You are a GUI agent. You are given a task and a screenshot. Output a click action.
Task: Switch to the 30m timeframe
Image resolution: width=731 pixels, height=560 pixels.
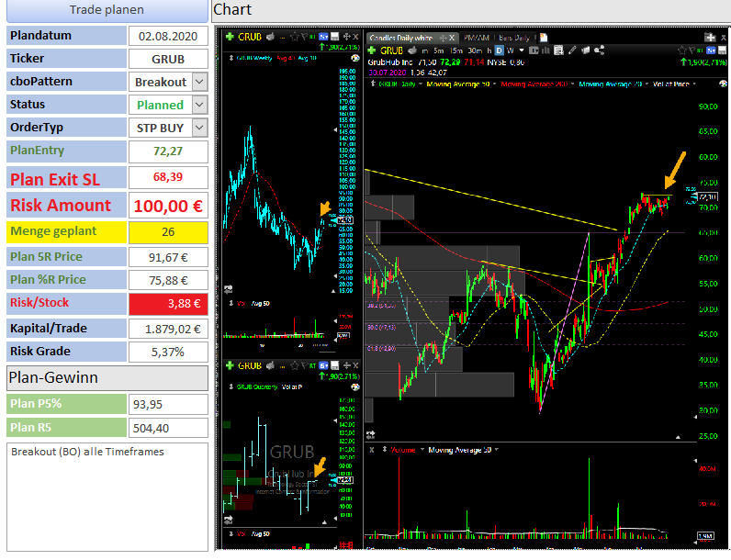475,50
